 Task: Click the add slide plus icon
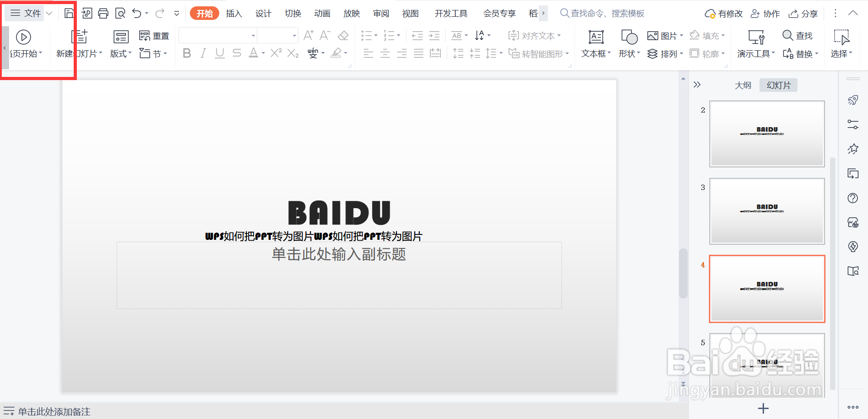(x=763, y=408)
